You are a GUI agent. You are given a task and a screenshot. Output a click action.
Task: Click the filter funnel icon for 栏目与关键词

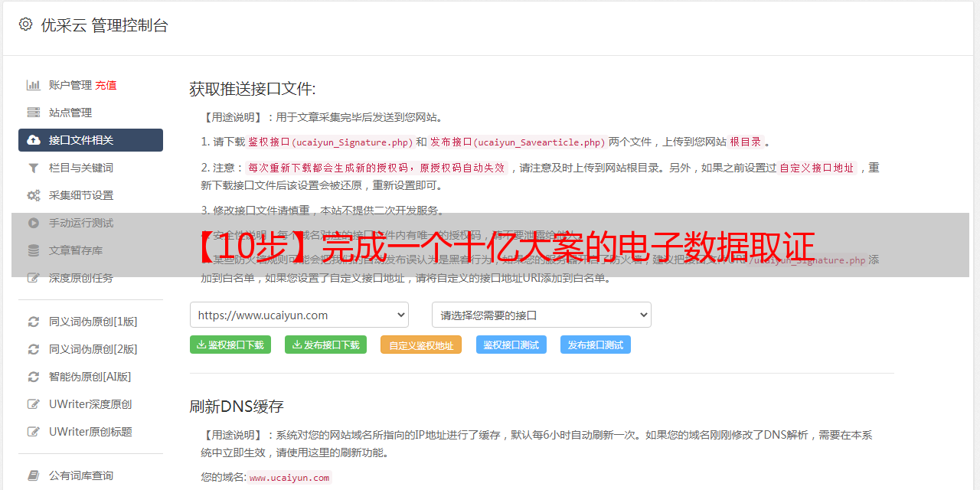(34, 168)
